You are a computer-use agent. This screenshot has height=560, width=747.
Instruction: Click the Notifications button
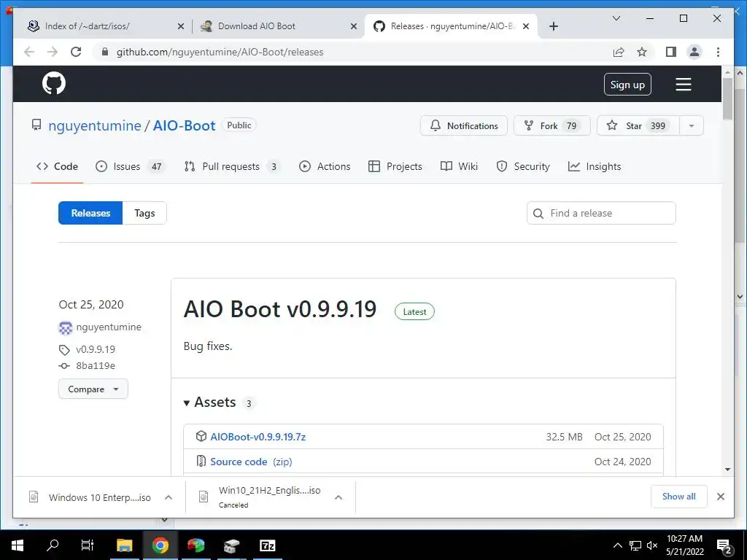pos(463,125)
